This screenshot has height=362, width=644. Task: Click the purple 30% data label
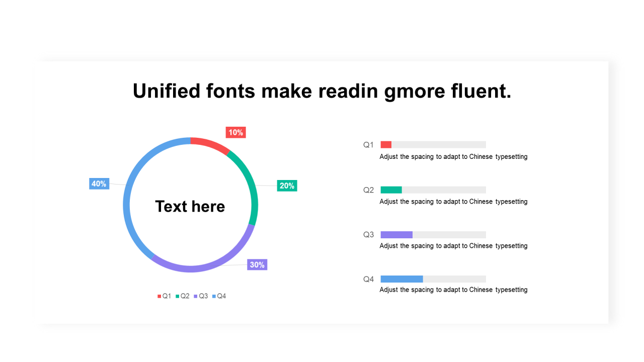(257, 264)
